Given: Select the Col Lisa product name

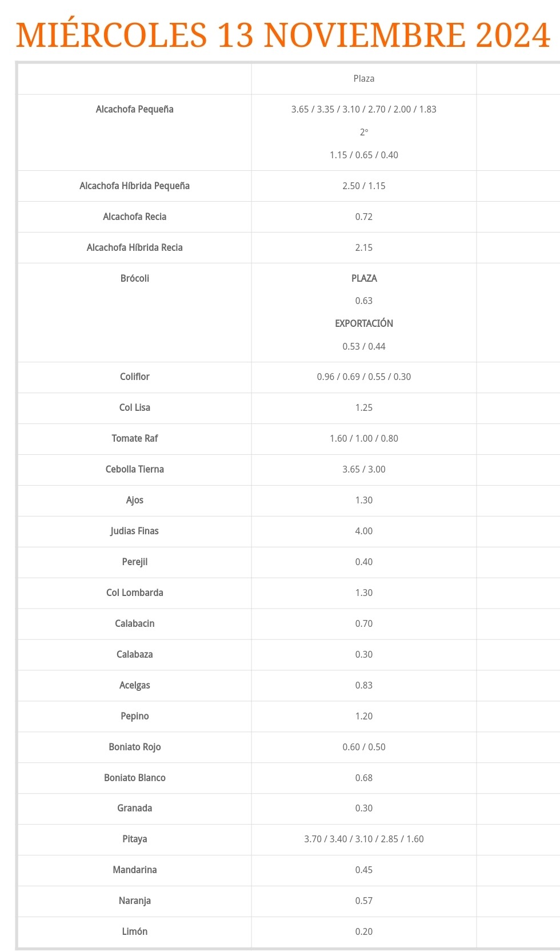Looking at the screenshot, I should [135, 407].
